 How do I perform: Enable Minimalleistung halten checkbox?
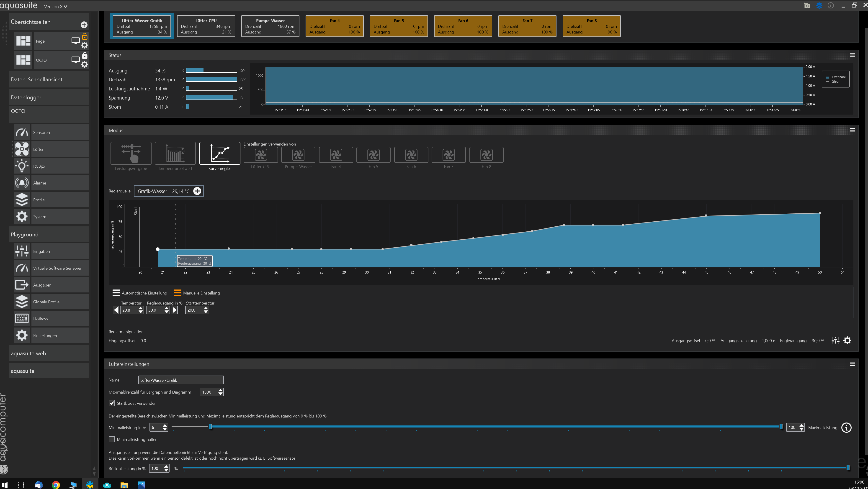tap(112, 439)
